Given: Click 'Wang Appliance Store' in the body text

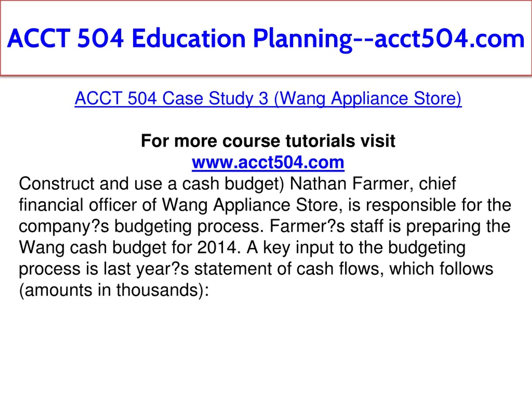Looking at the screenshot, I should [x=250, y=205].
